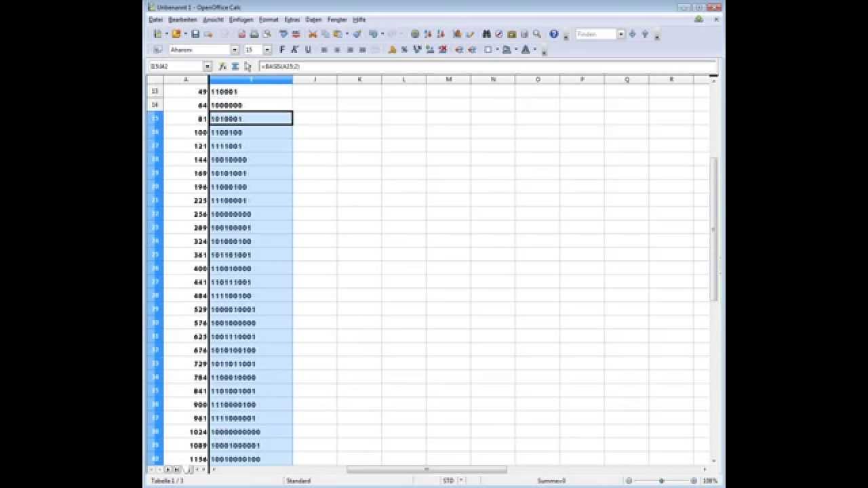The width and height of the screenshot is (868, 488).
Task: Click the Print icon
Action: (x=254, y=34)
